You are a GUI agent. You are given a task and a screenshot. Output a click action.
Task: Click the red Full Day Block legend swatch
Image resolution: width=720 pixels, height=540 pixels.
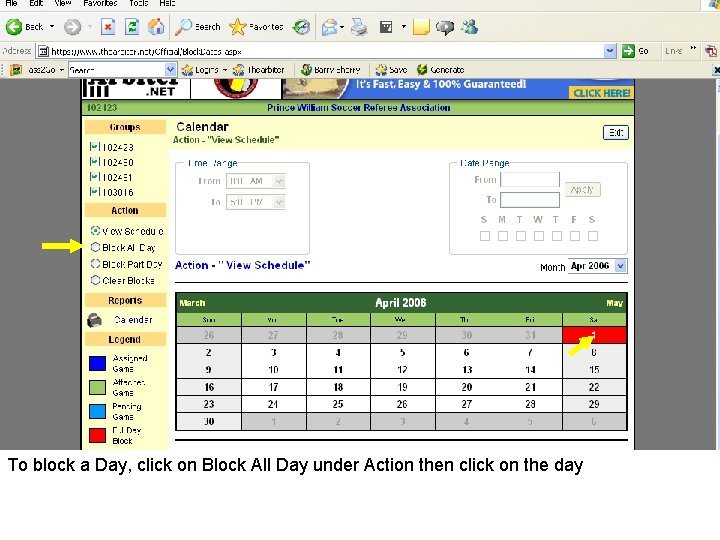97,435
